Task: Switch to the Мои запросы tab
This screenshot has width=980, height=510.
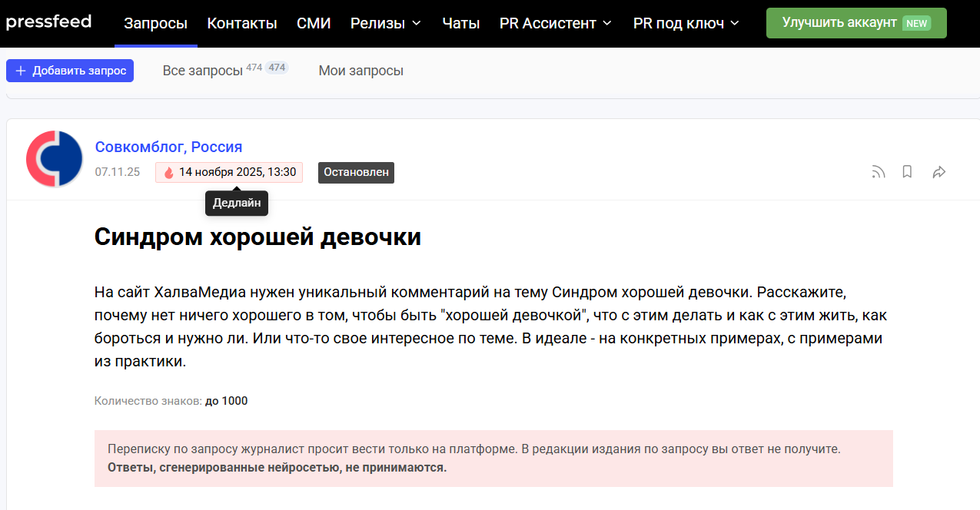Action: (x=360, y=71)
